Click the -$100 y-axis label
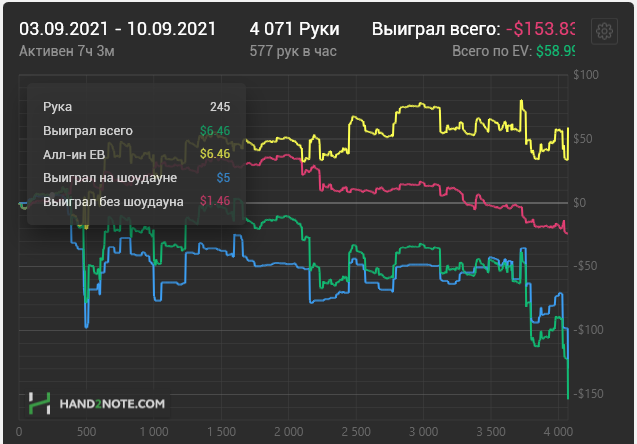This screenshot has height=444, width=637. [x=588, y=330]
